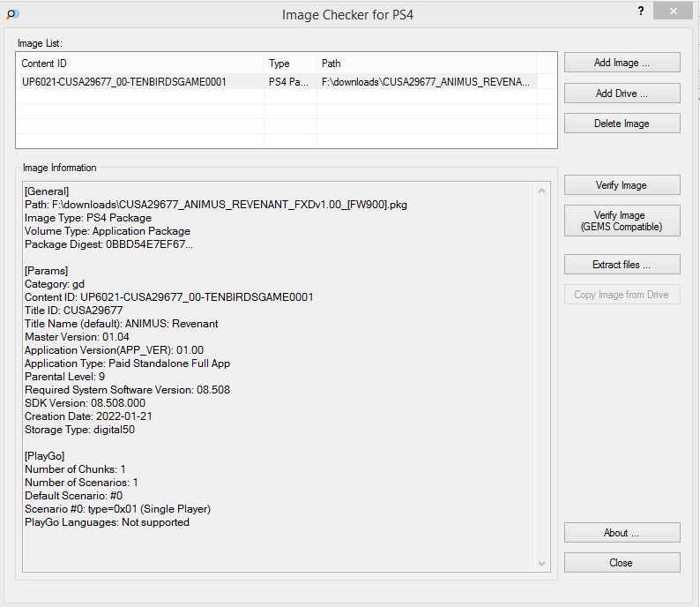Click 'Application Type: Paid Standalone Full App'
The height and width of the screenshot is (607, 700).
pos(127,363)
